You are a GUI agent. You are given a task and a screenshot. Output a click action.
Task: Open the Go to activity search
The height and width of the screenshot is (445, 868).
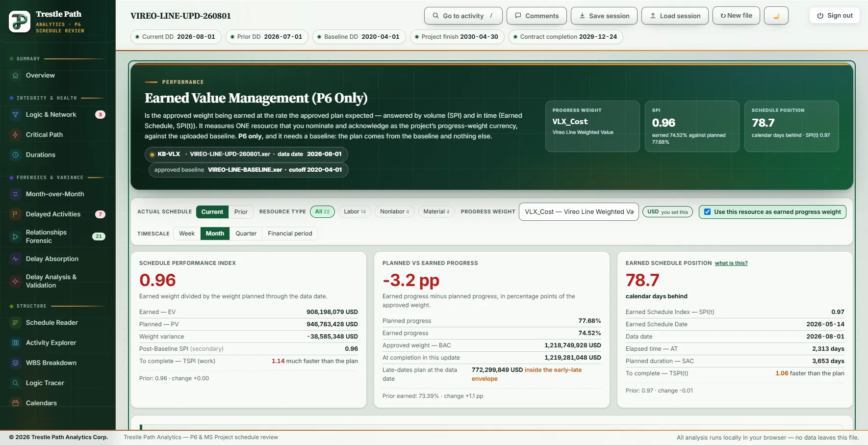click(463, 16)
